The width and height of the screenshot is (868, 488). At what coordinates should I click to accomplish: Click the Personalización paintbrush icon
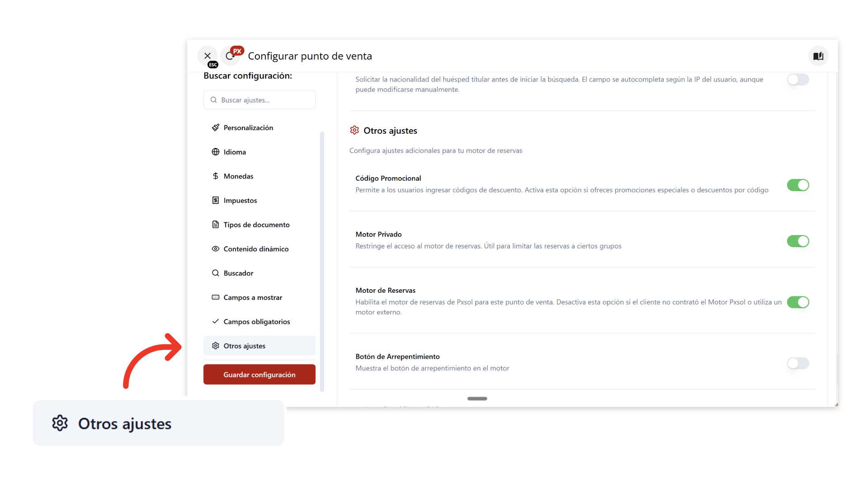pyautogui.click(x=216, y=128)
